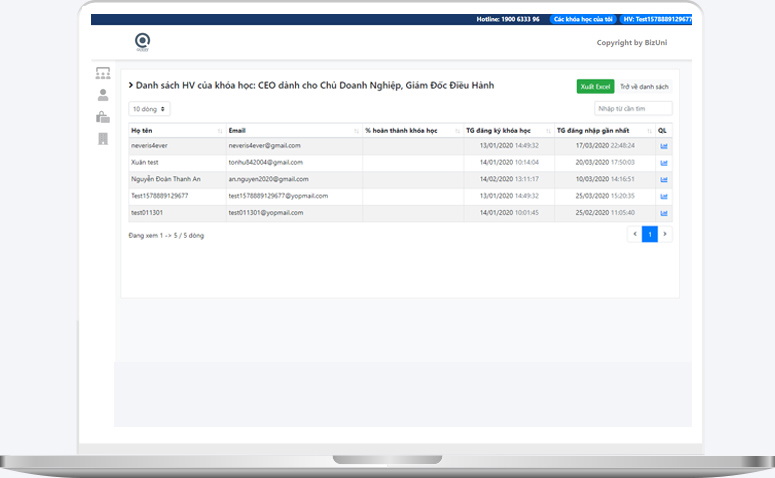
Task: Click the search field 'Nhập từ cần tìm'
Action: pos(633,108)
